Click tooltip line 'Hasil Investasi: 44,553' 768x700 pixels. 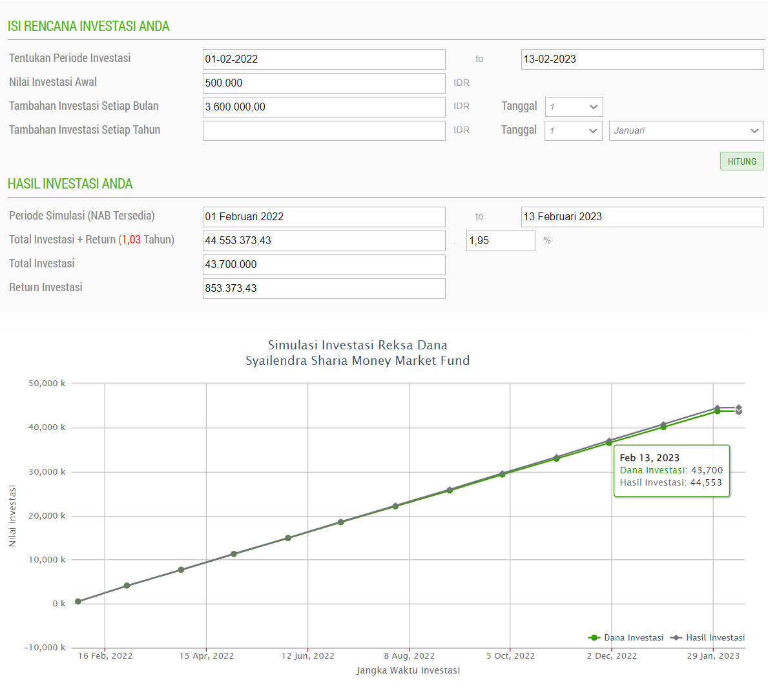[670, 482]
